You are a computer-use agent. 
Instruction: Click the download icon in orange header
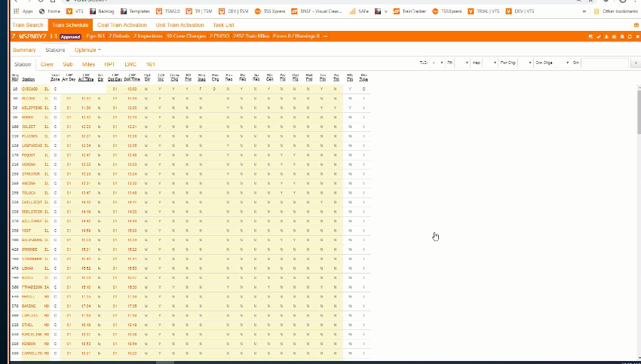point(606,37)
